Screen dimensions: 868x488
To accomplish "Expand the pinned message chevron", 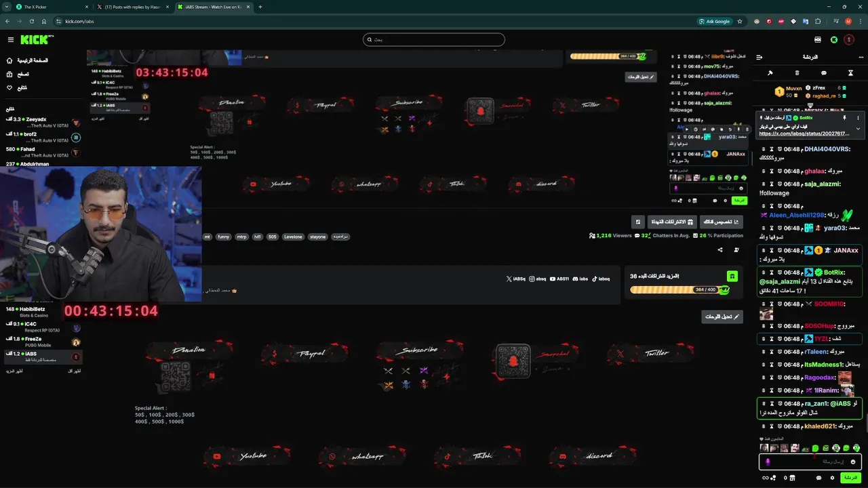I will pyautogui.click(x=858, y=129).
